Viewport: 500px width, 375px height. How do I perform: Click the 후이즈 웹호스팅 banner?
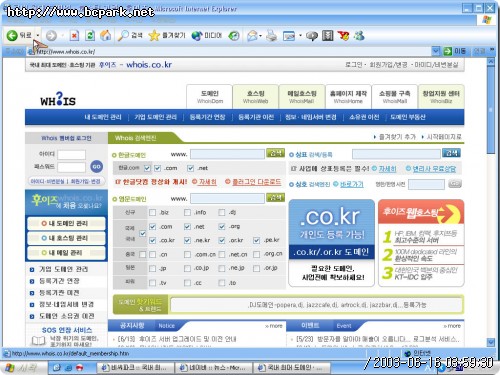pos(421,243)
